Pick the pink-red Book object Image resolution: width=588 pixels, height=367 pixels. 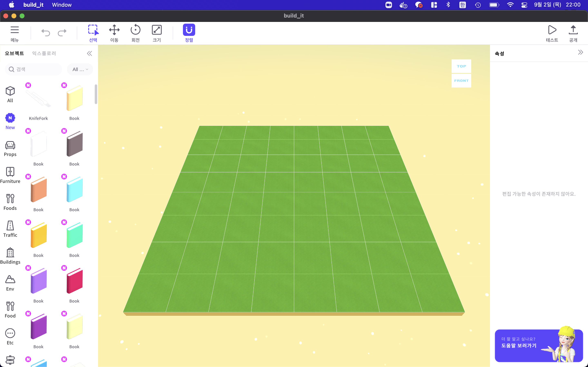point(74,281)
